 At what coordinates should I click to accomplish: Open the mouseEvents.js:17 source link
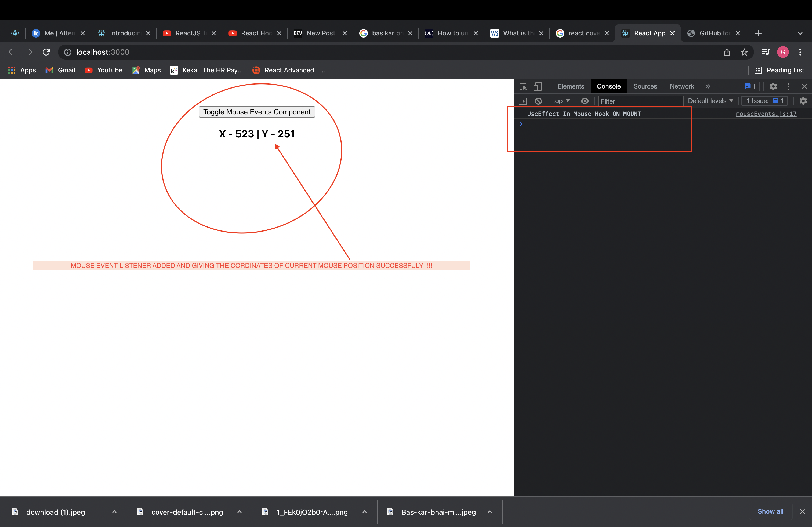[x=766, y=114]
